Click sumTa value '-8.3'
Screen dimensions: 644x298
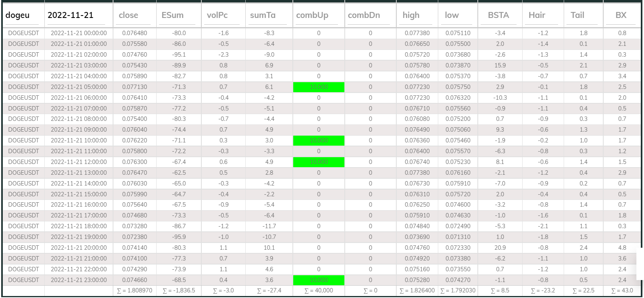click(x=269, y=33)
